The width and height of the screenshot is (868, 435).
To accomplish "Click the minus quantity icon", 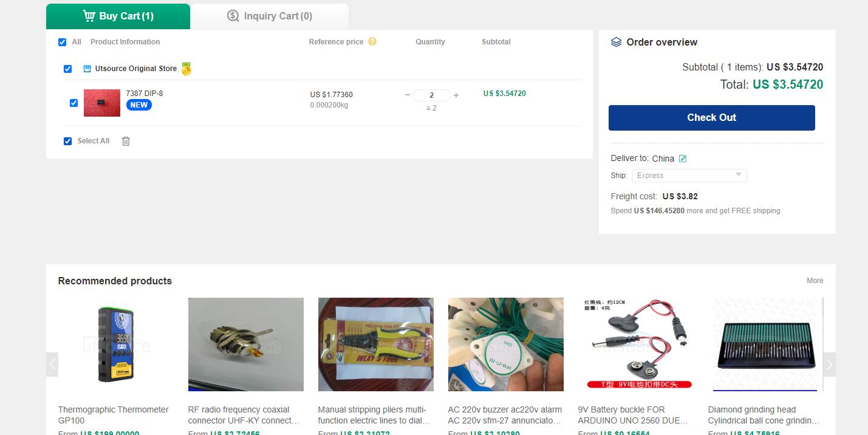I will pyautogui.click(x=408, y=95).
